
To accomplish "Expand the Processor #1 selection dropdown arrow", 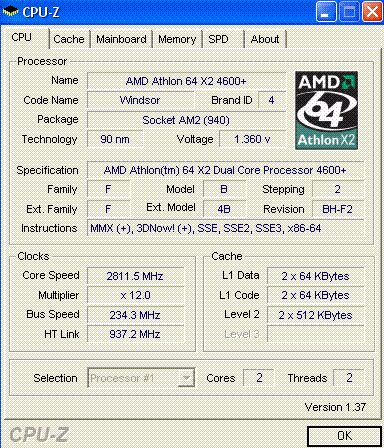I will point(186,378).
